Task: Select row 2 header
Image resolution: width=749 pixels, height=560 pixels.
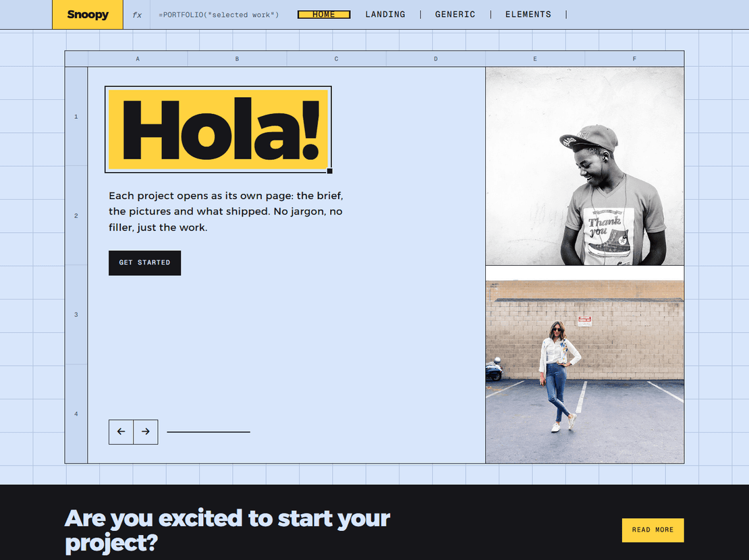Action: [x=76, y=216]
